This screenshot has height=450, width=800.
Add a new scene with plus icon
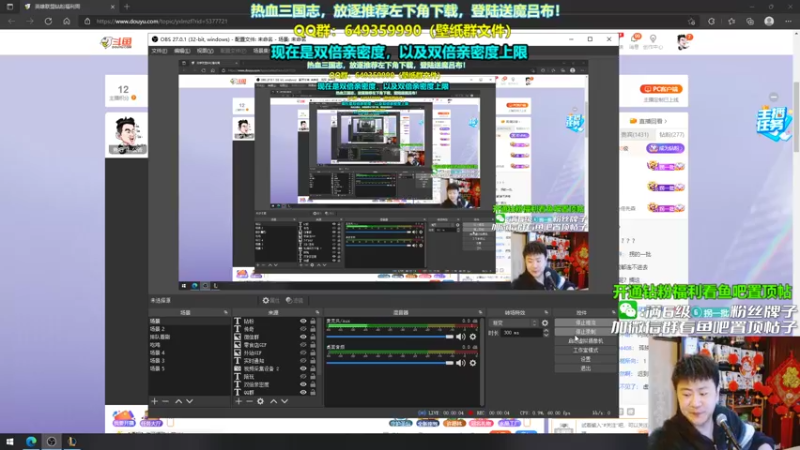pos(155,402)
